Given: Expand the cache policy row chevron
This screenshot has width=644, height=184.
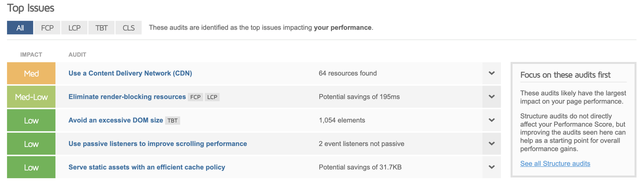Looking at the screenshot, I should pyautogui.click(x=491, y=167).
